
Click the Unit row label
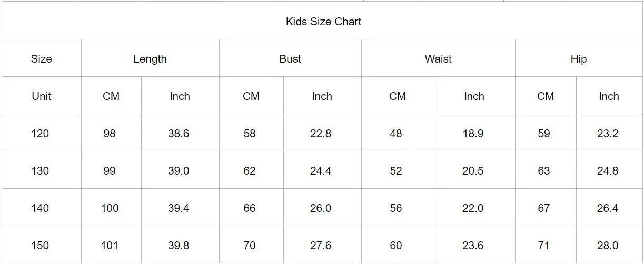(x=41, y=96)
